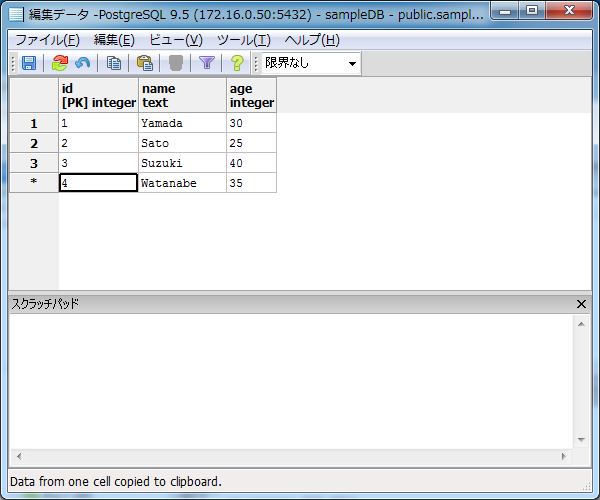Click the status bar clipboard message
The width and height of the screenshot is (600, 500).
tap(116, 481)
